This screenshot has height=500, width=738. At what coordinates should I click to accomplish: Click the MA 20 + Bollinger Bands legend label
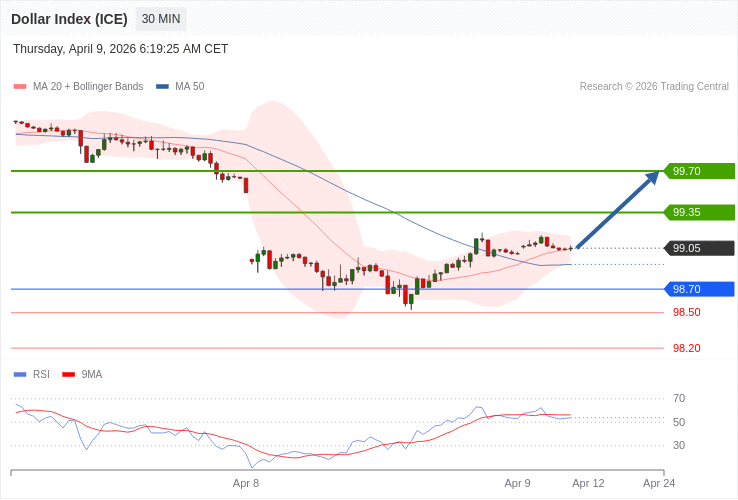coord(88,87)
